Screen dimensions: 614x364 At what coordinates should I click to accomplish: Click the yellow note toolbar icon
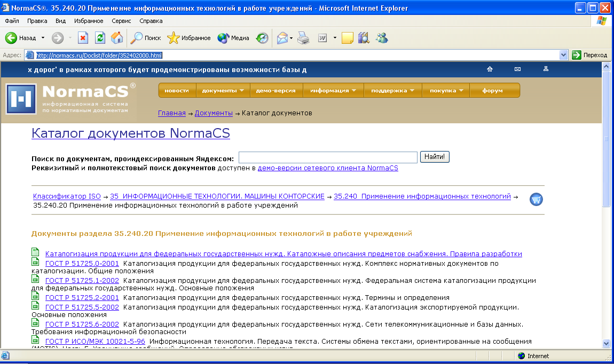coord(348,38)
